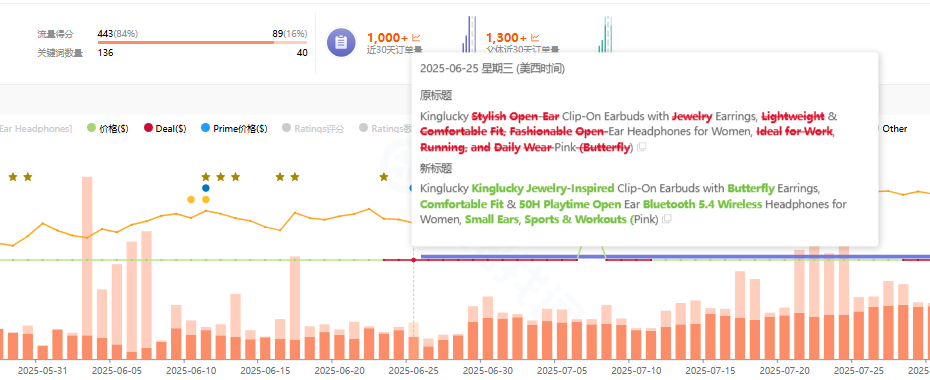Click the struck-through words Stylish Open-Ear

pos(515,116)
